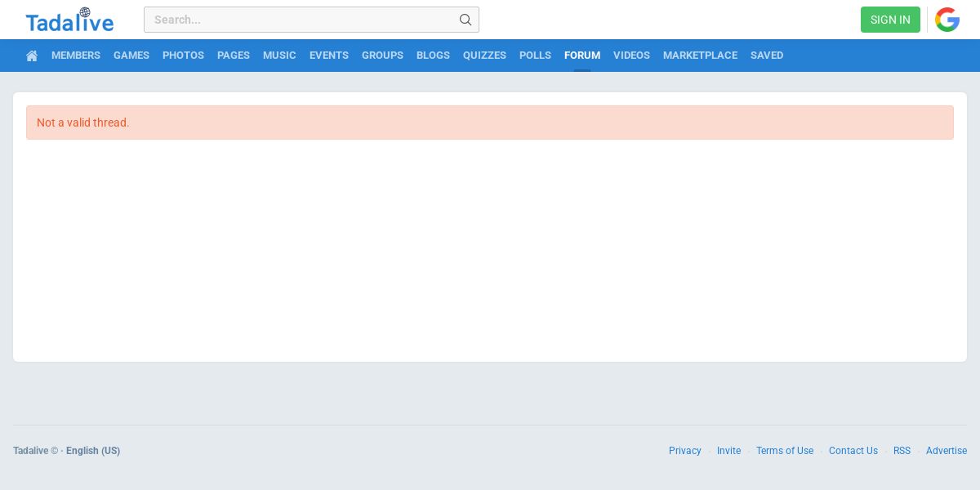This screenshot has width=980, height=490.
Task: Click the home icon in navigation bar
Action: coord(32,56)
